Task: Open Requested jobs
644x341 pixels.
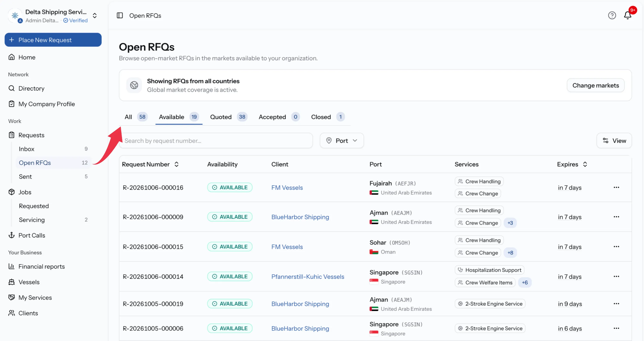Action: click(x=53, y=206)
